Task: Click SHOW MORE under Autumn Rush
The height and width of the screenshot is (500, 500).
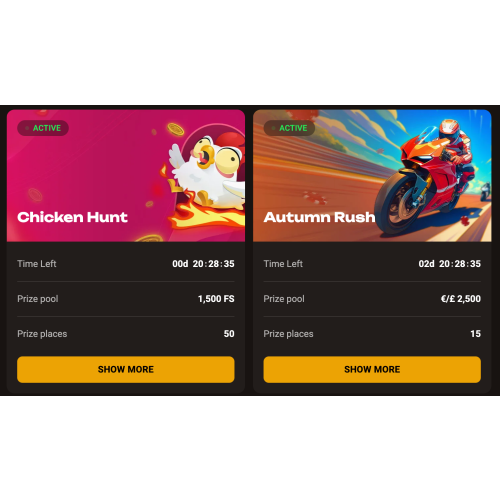Action: click(x=372, y=369)
